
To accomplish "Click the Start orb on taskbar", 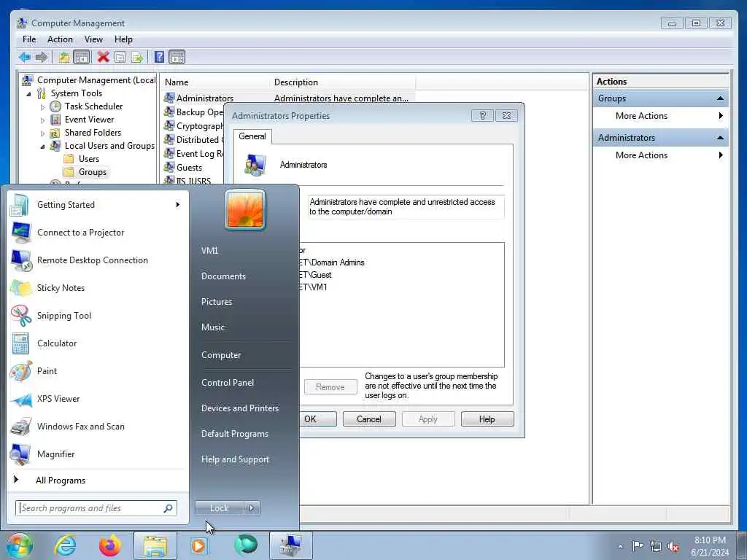I will point(19,546).
